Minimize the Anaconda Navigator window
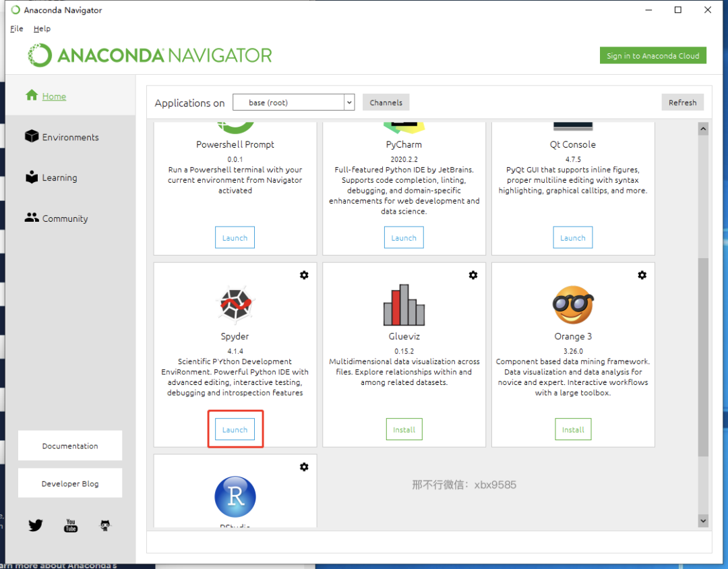728x569 pixels. tap(648, 9)
